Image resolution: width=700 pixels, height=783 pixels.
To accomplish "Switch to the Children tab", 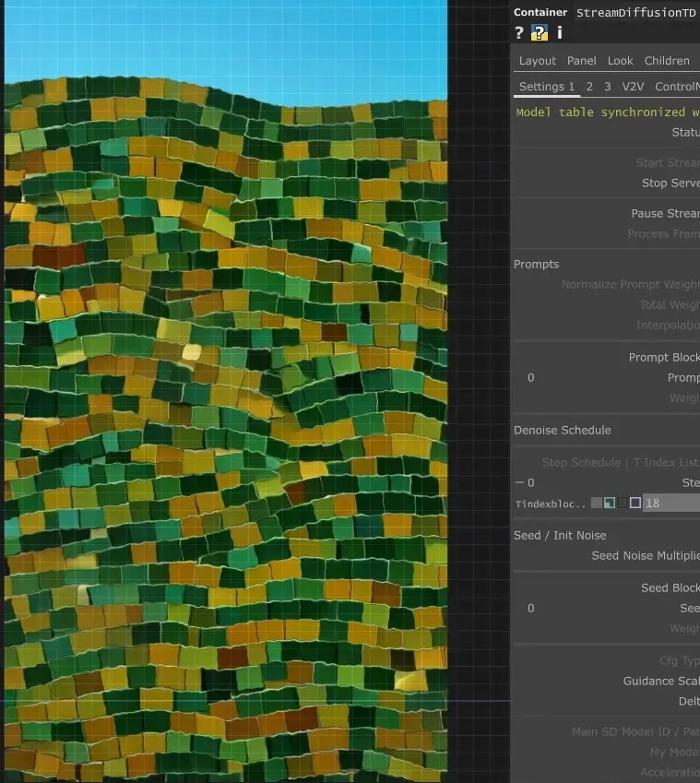I will pyautogui.click(x=667, y=61).
